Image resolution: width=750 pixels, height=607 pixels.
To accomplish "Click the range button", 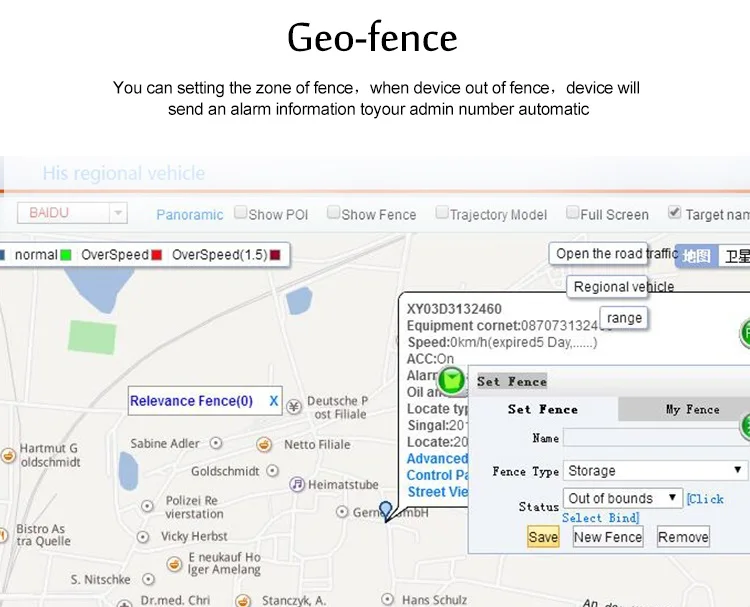I will (x=624, y=318).
